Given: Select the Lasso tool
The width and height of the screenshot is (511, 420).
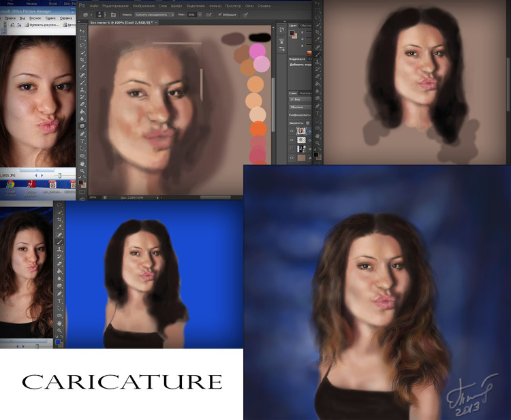Looking at the screenshot, I should pyautogui.click(x=82, y=46).
